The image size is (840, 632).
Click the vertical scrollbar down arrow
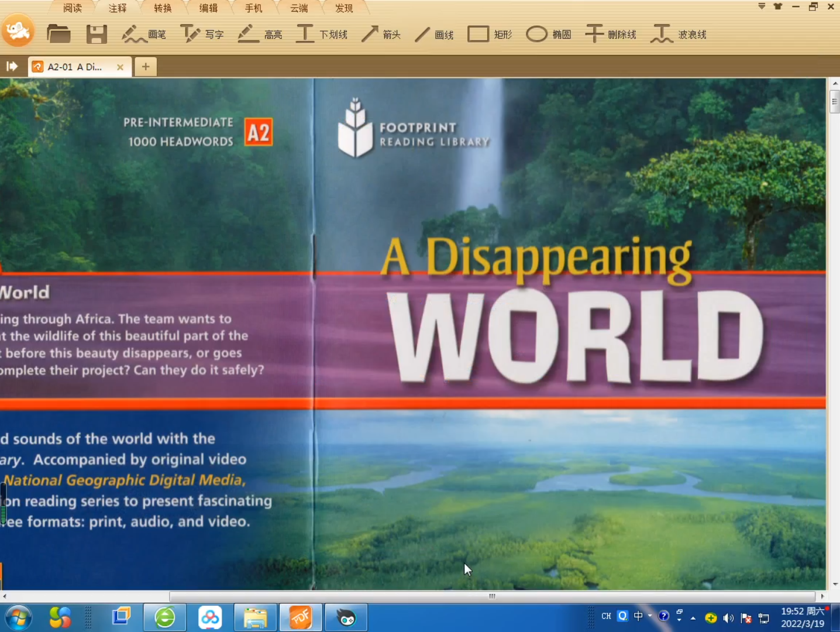[835, 584]
